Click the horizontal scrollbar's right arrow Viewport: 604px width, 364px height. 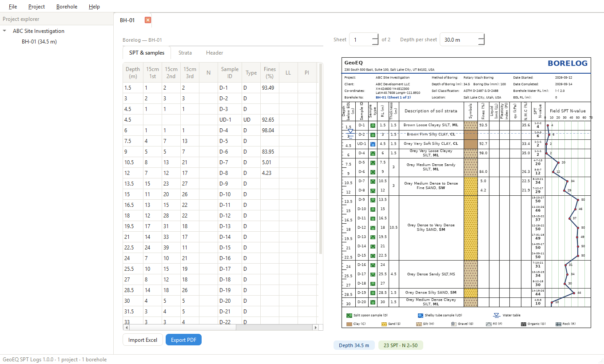(x=316, y=328)
